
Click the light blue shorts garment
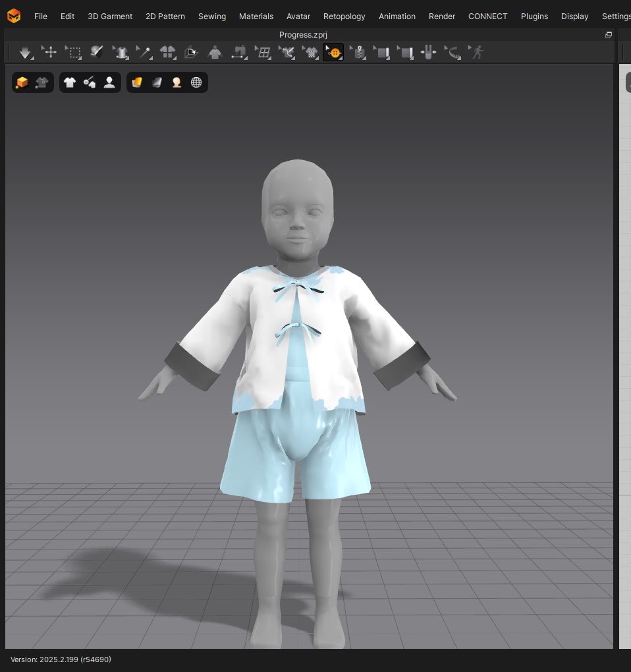point(296,455)
